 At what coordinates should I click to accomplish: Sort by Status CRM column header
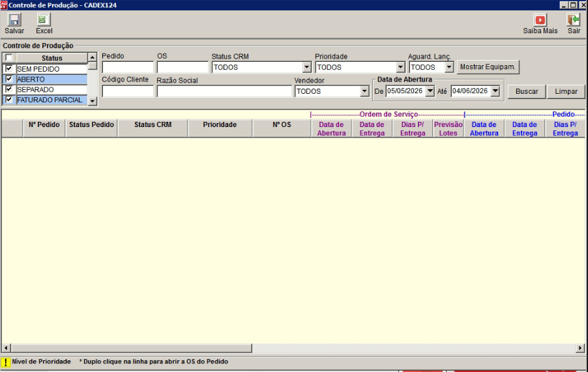(x=153, y=128)
